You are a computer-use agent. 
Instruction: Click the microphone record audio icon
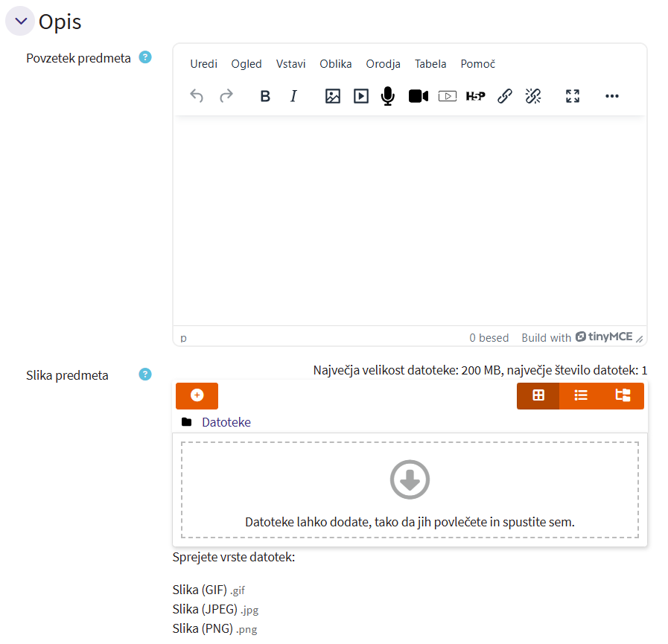pyautogui.click(x=387, y=96)
